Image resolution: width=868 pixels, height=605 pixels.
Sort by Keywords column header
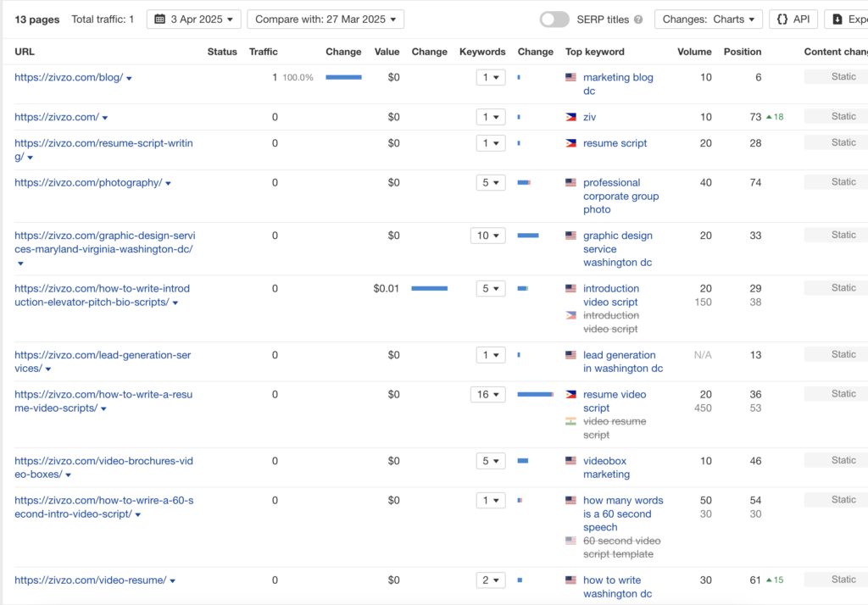(482, 52)
